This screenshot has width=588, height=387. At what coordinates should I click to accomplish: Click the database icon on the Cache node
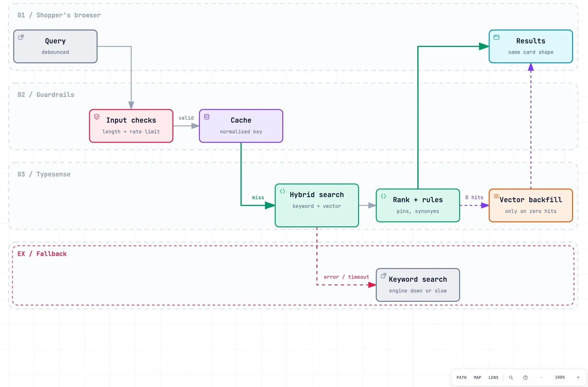coord(207,117)
